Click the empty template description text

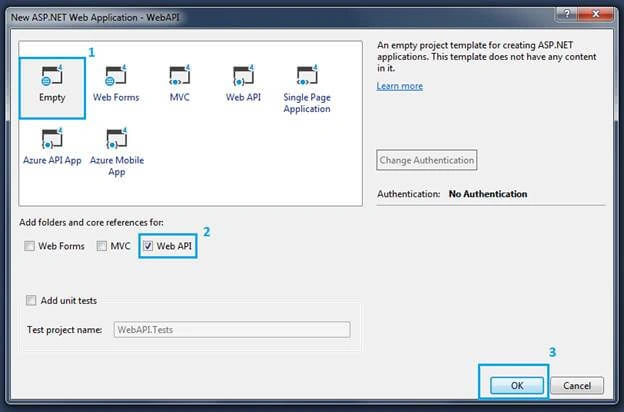[x=487, y=57]
